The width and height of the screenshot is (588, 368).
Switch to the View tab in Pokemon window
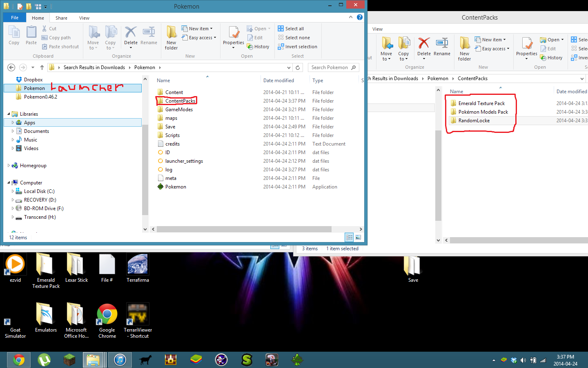tap(85, 18)
